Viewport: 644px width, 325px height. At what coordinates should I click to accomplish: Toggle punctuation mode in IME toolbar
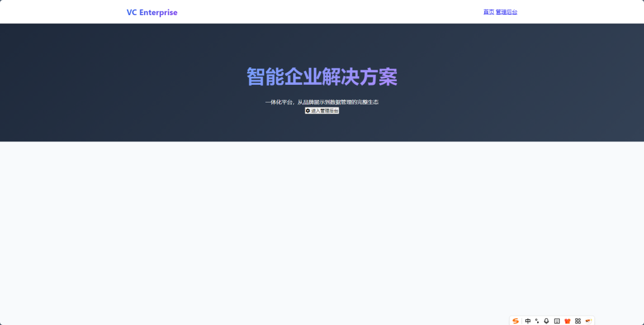pos(537,321)
